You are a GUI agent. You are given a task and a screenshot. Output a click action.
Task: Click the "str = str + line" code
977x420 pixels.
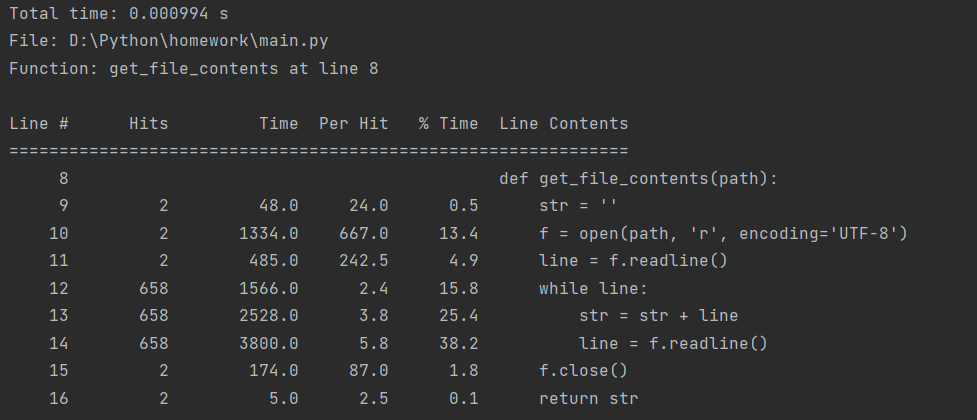pos(658,316)
